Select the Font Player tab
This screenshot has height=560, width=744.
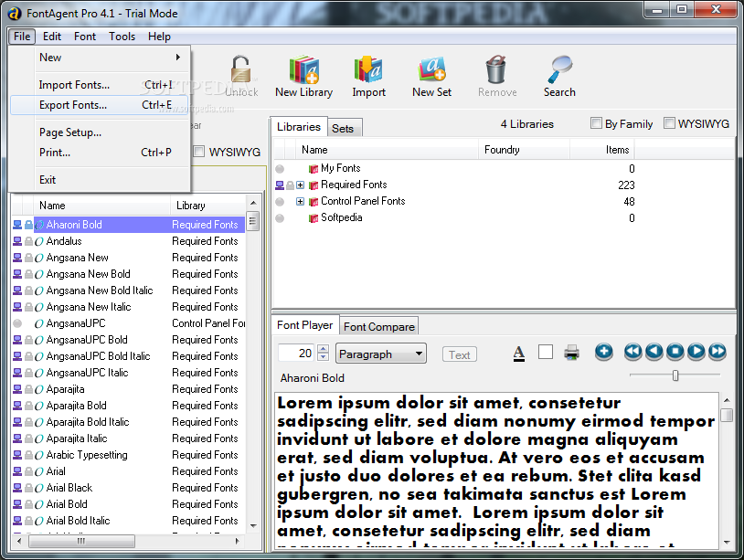click(304, 325)
